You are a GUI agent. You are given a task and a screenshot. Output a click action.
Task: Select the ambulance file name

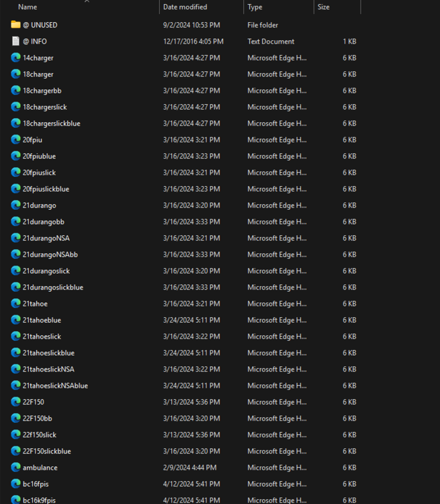(40, 467)
